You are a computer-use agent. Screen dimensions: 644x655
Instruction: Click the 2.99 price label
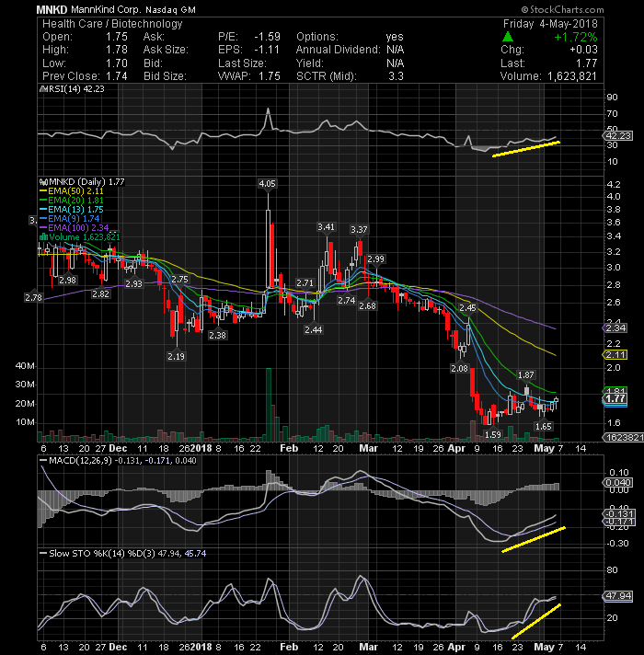click(375, 259)
